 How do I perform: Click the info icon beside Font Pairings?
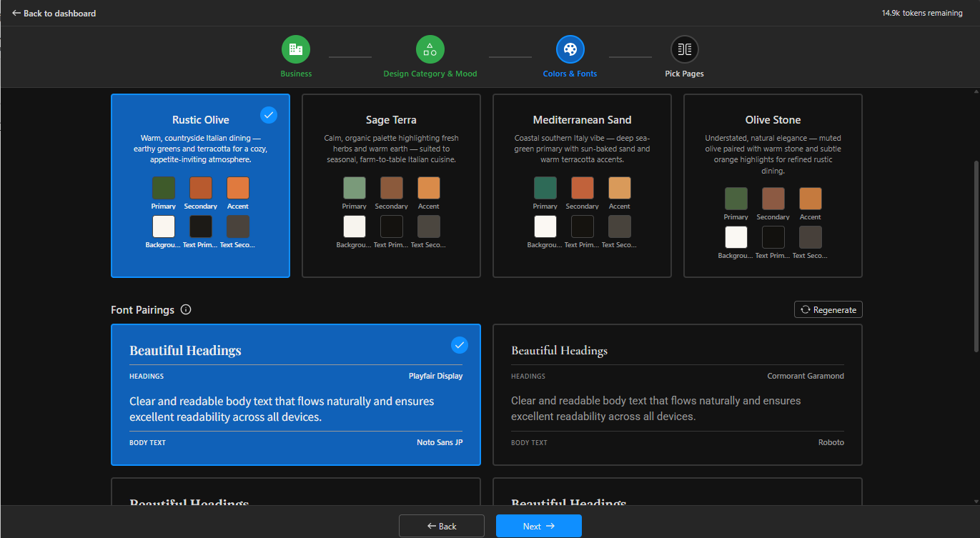(186, 310)
